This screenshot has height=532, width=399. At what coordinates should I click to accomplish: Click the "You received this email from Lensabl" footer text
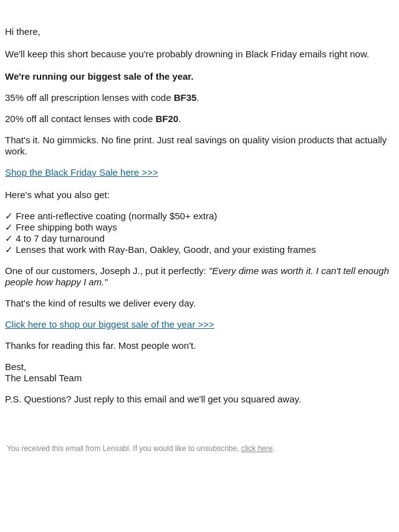tap(123, 449)
